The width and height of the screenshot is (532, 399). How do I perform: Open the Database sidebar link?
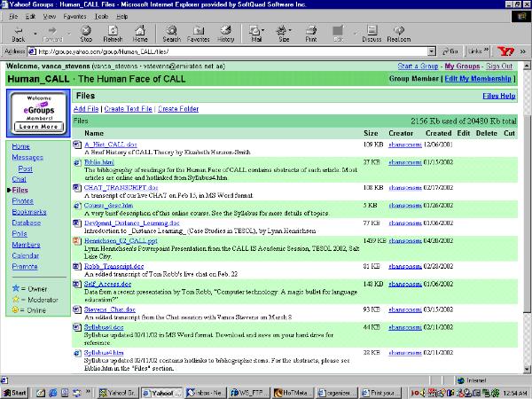click(26, 223)
